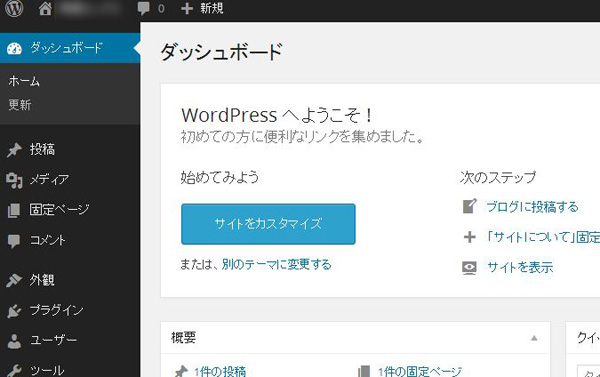Open the 固定ページ menu
The height and width of the screenshot is (377, 600).
point(59,209)
